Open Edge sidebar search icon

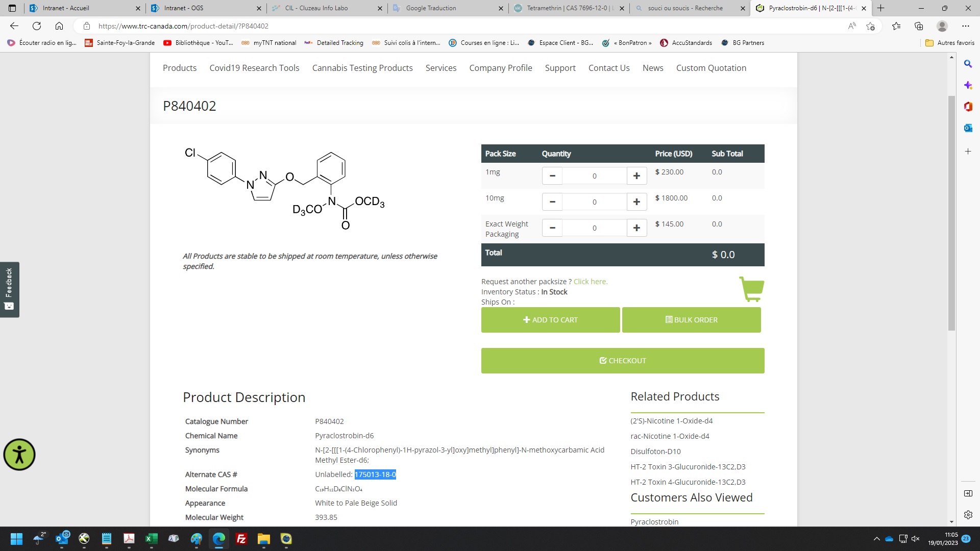(968, 64)
